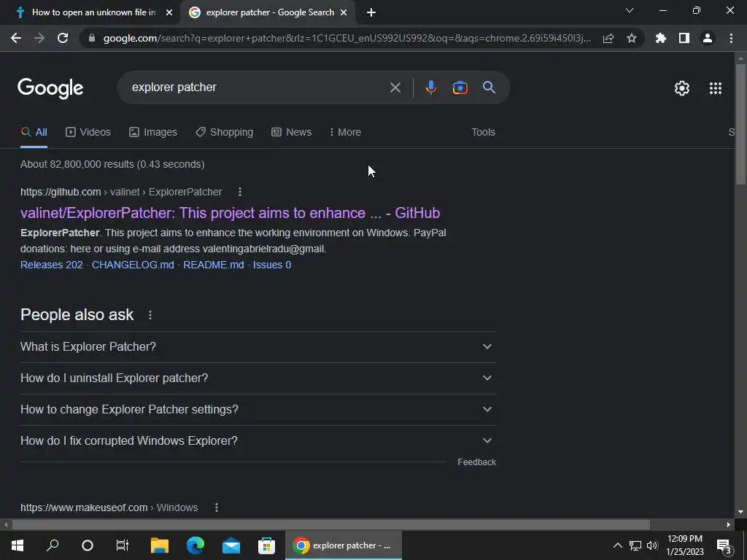Open a new Chrome tab
The width and height of the screenshot is (747, 560).
[371, 12]
